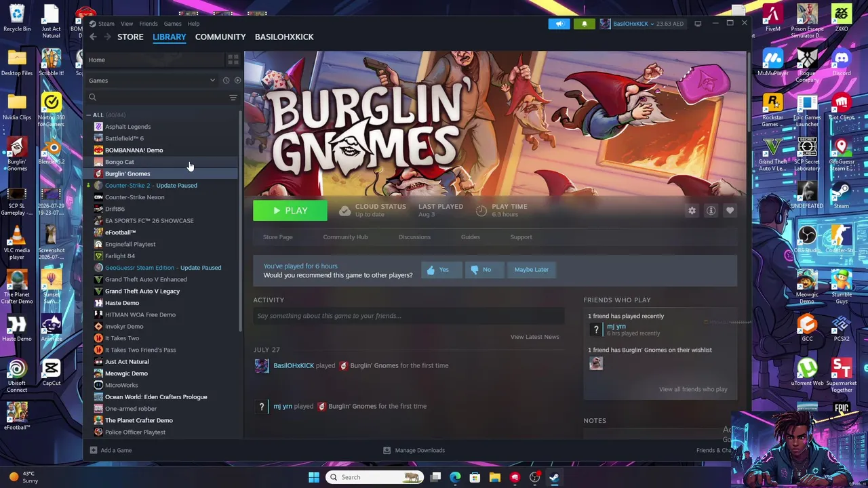Choose Maybe Later for recommendation
This screenshot has height=488, width=868.
532,270
